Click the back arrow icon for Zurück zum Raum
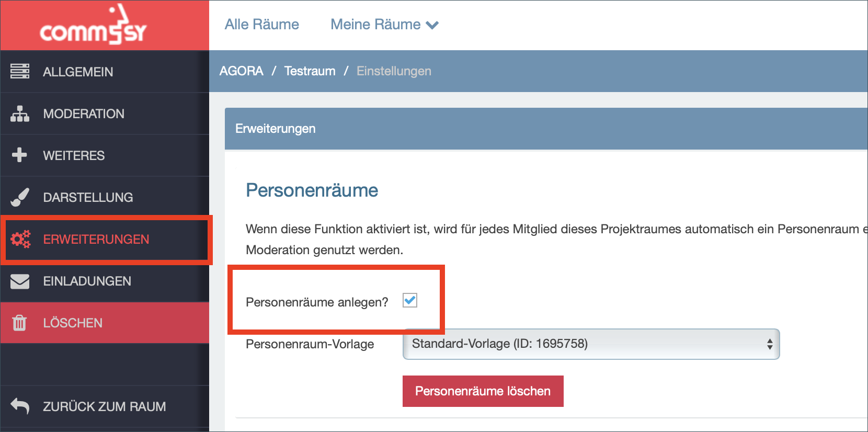This screenshot has width=868, height=432. tap(20, 406)
